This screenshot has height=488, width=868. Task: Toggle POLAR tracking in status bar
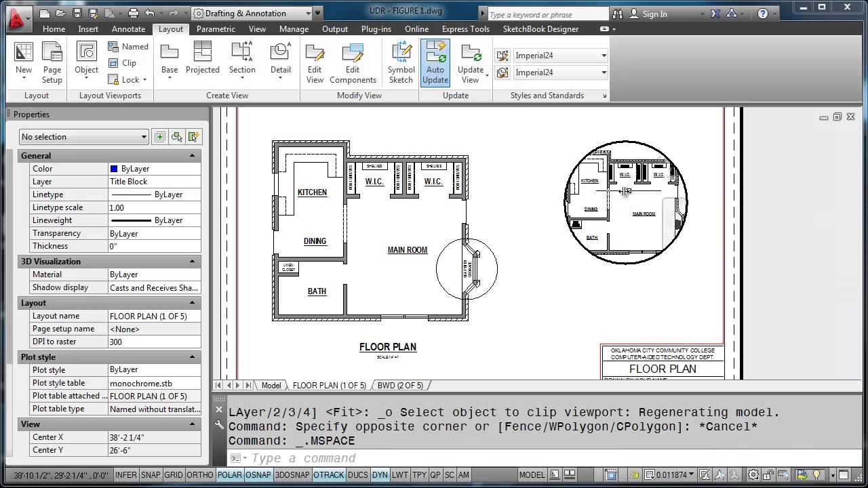[230, 475]
